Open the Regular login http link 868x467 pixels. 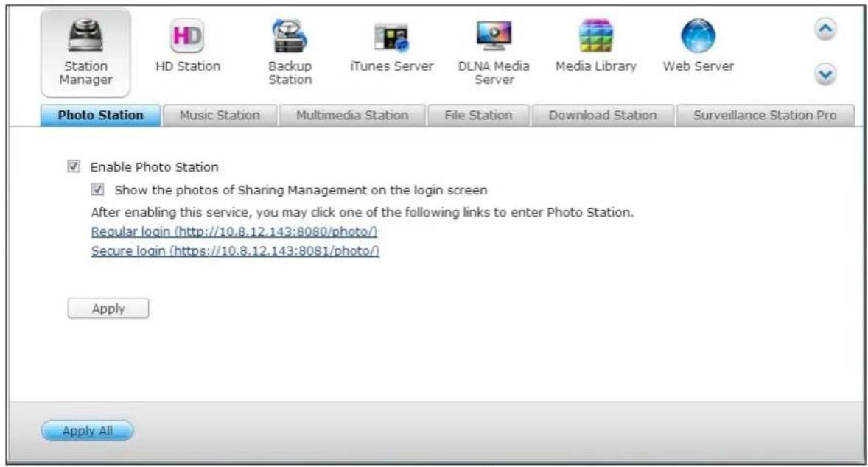tap(234, 231)
